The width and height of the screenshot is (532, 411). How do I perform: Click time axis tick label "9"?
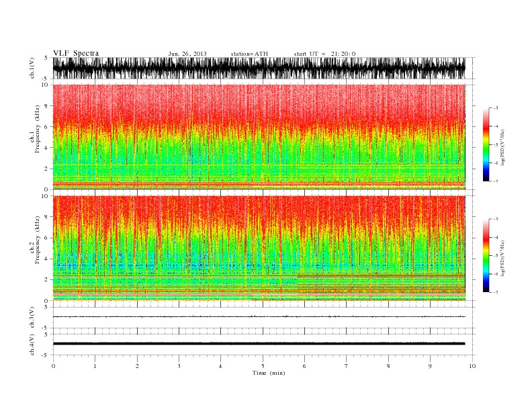tap(430, 366)
